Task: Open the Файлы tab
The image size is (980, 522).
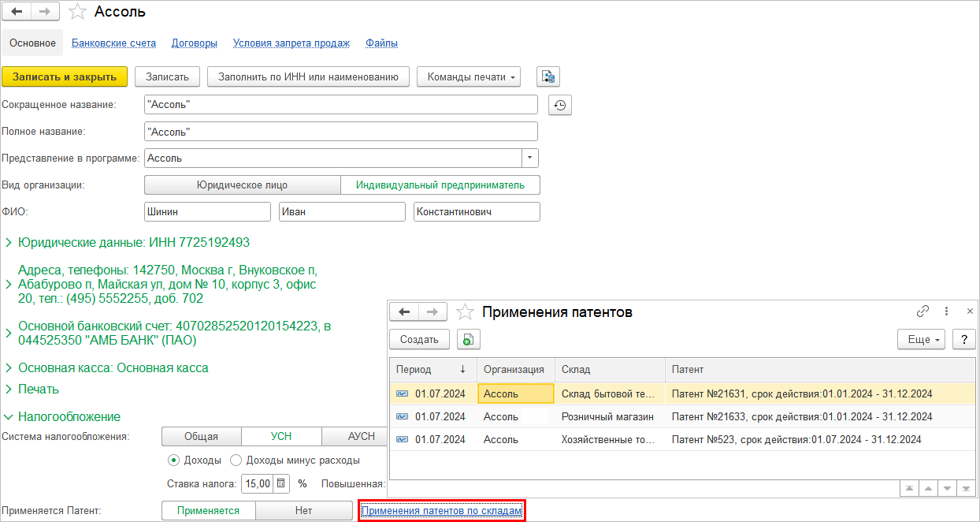Action: tap(381, 43)
